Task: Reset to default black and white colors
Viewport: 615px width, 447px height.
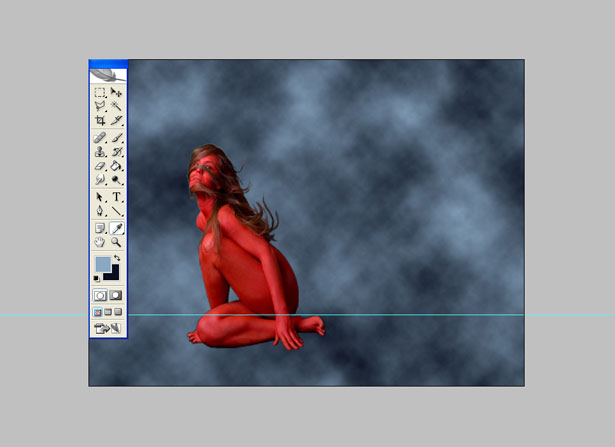Action: [96, 278]
